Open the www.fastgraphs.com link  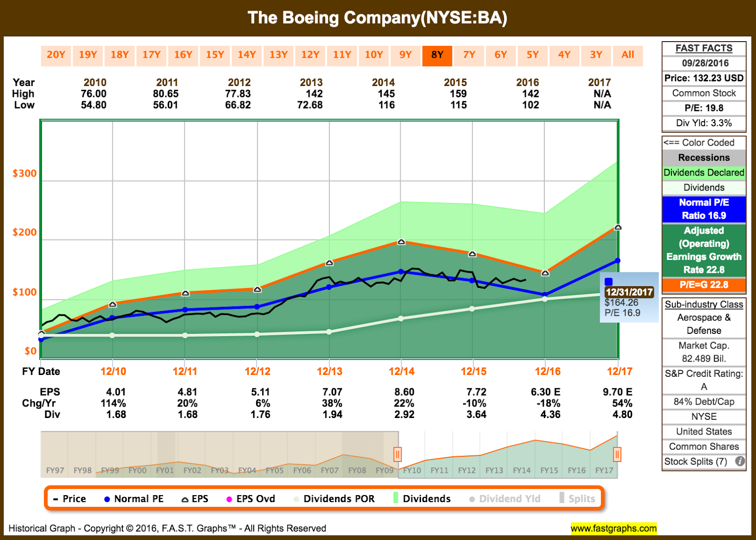coord(614,528)
